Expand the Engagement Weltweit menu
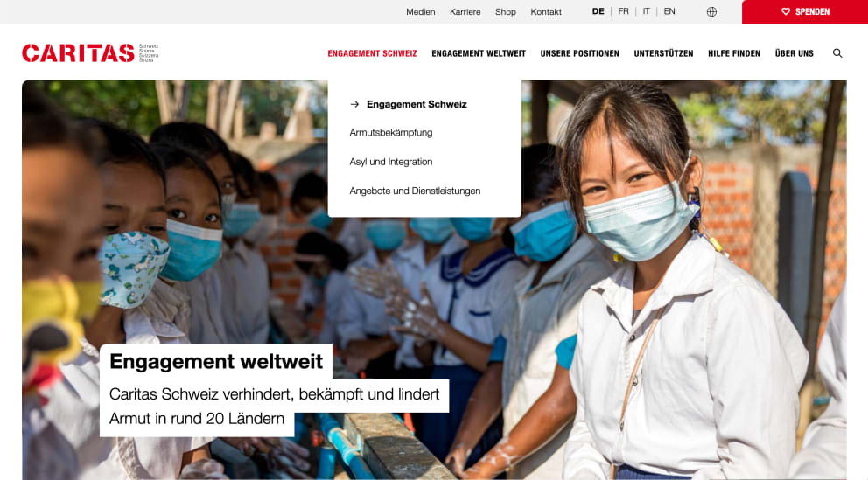Screen dimensions: 868x480 point(479,53)
